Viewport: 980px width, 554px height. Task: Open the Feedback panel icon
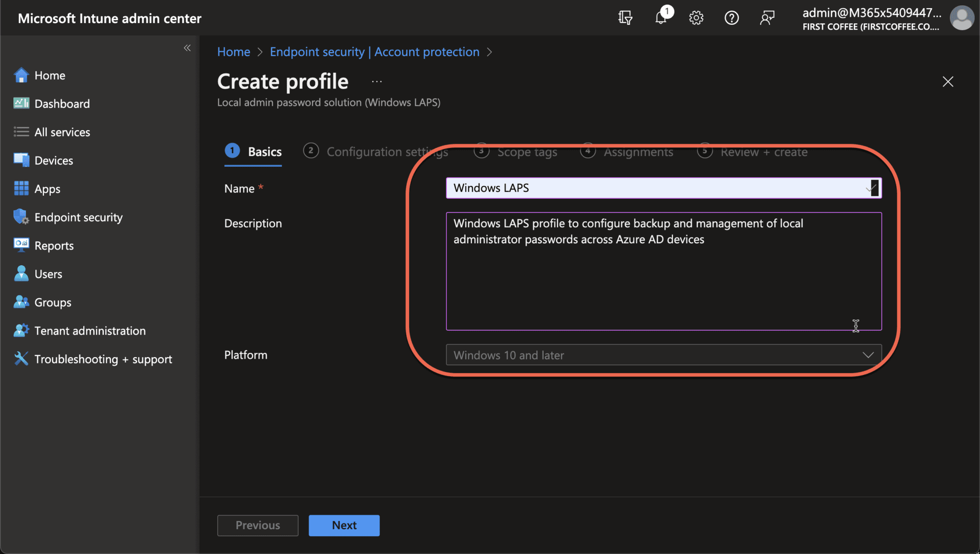[767, 18]
